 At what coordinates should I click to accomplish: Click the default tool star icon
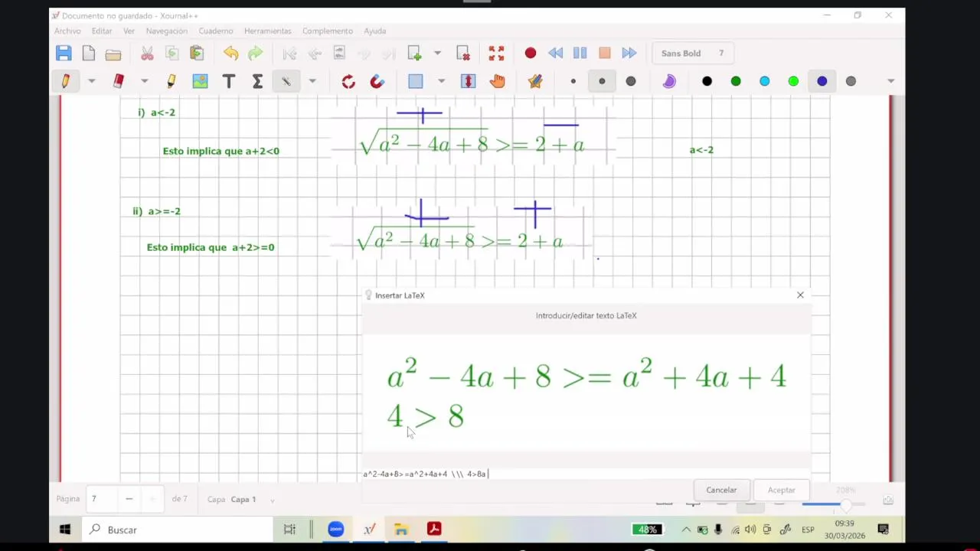[535, 81]
